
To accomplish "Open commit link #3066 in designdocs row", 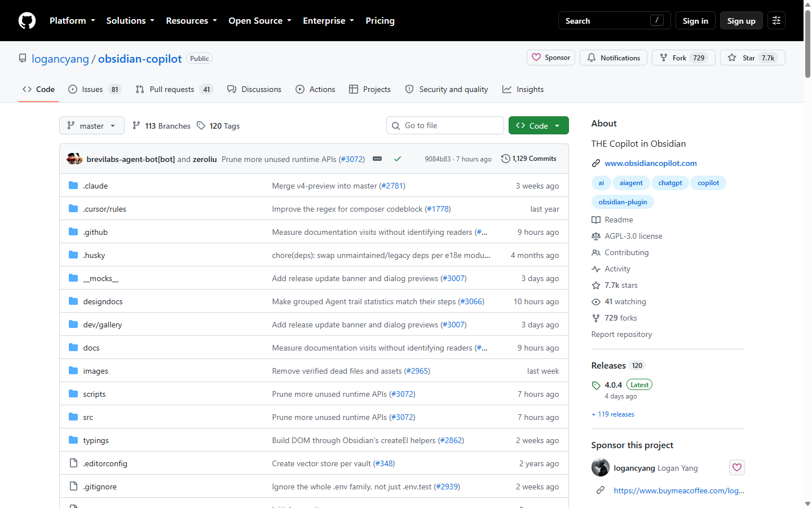I will tap(471, 301).
